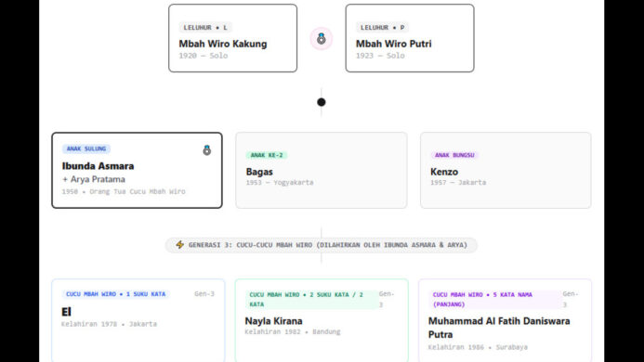The image size is (644, 362).
Task: Click '1957 — Jakarta' under Kenzo
Action: click(x=458, y=182)
